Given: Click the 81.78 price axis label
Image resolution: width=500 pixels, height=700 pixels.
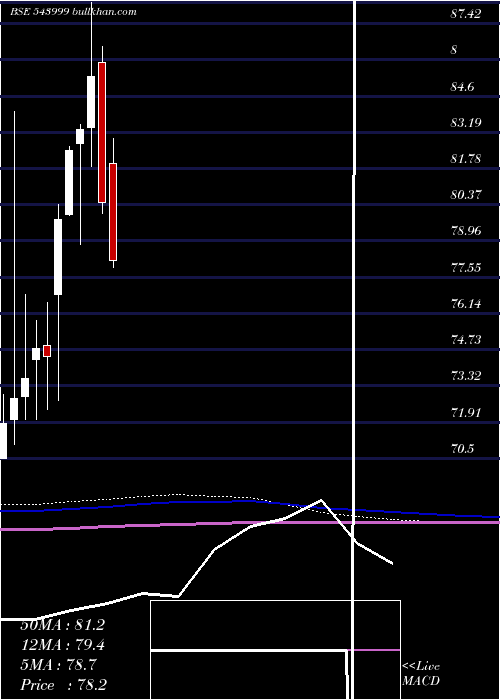Looking at the screenshot, I should pyautogui.click(x=466, y=158).
